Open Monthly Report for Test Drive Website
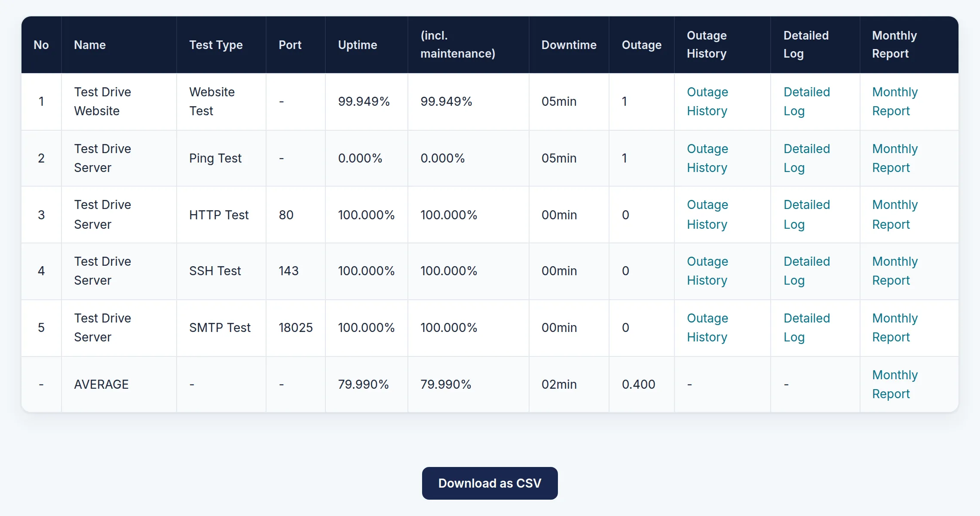This screenshot has width=980, height=516. 895,101
